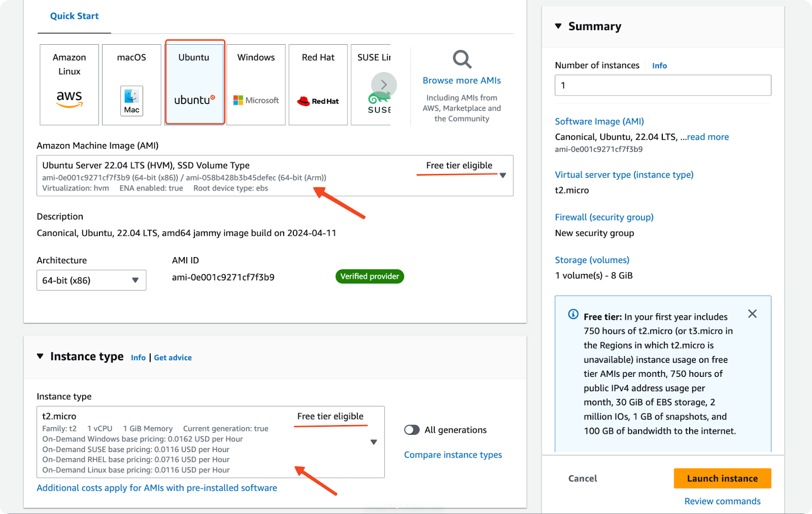Open the t2.micro instance type dropdown
812x514 pixels.
tap(374, 442)
